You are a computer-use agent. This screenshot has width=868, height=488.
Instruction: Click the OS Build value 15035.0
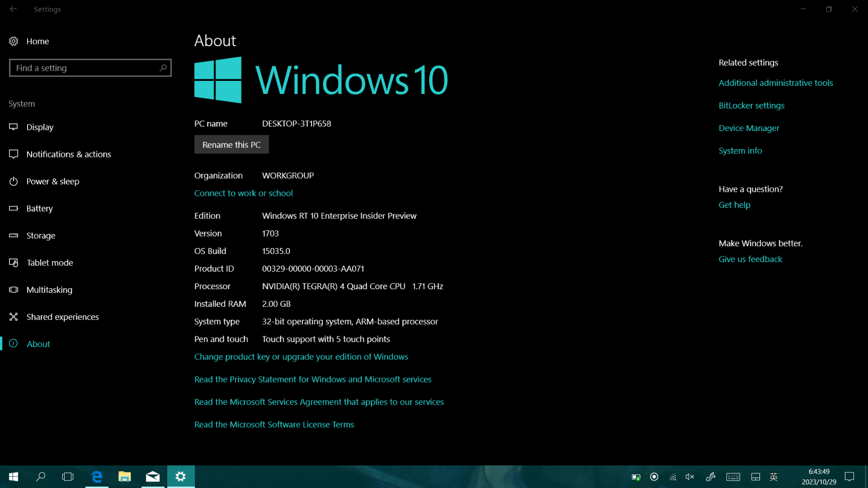pos(276,251)
